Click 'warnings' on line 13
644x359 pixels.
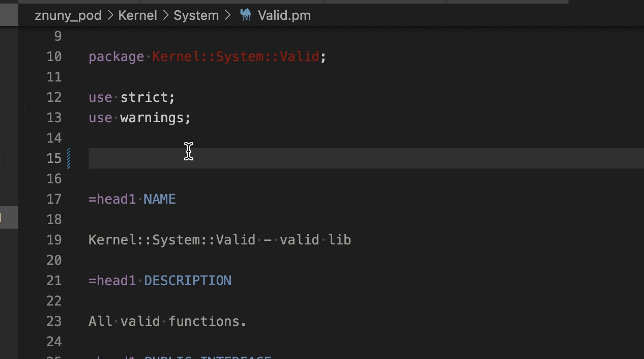[x=152, y=118]
